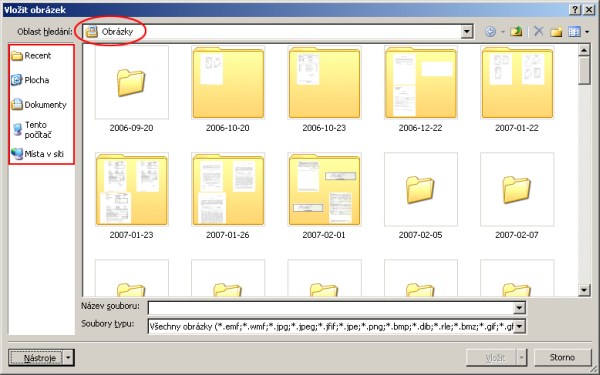
Task: Click the Nástroje tools button
Action: [36, 358]
